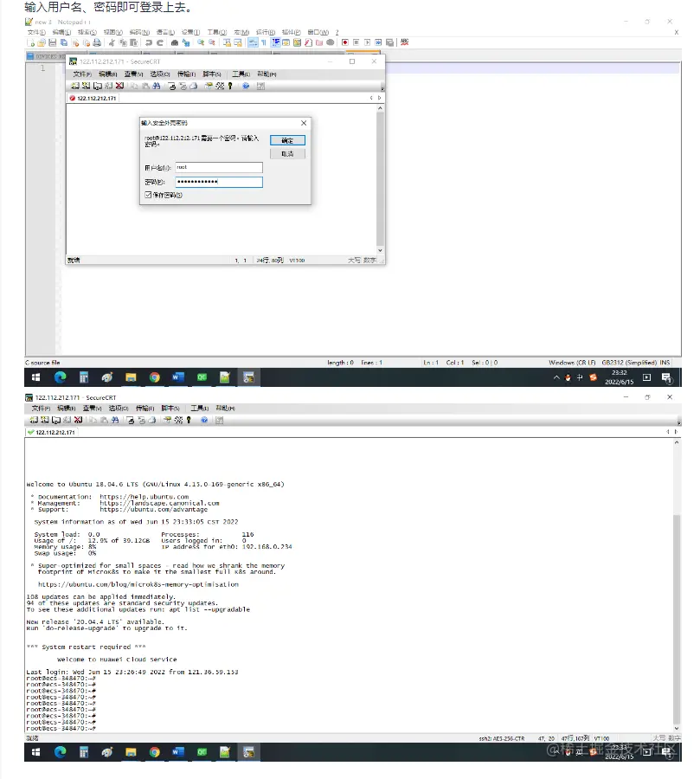Screen dimensions: 700x779
Task: Click blue Help icon in connected SecureCRT toolbar
Action: coord(204,421)
